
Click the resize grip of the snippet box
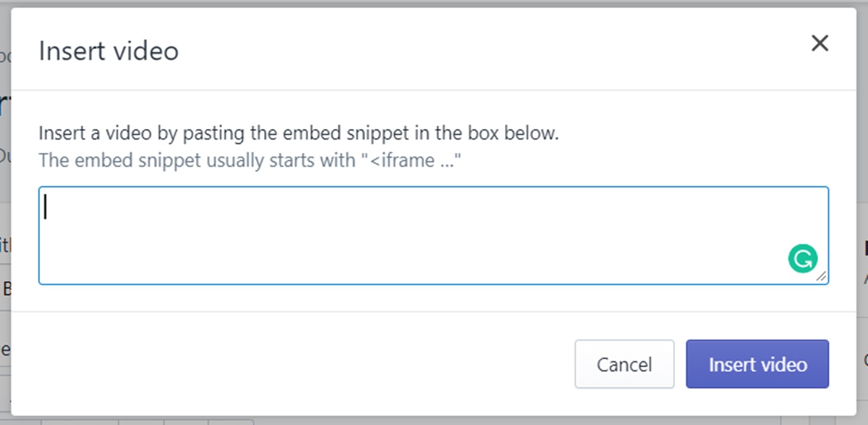[822, 277]
